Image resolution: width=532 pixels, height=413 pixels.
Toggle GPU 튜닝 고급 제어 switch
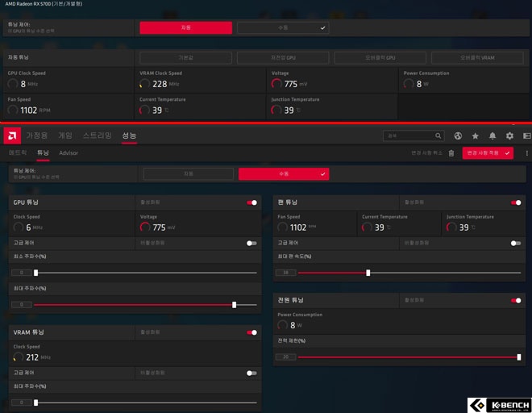251,243
